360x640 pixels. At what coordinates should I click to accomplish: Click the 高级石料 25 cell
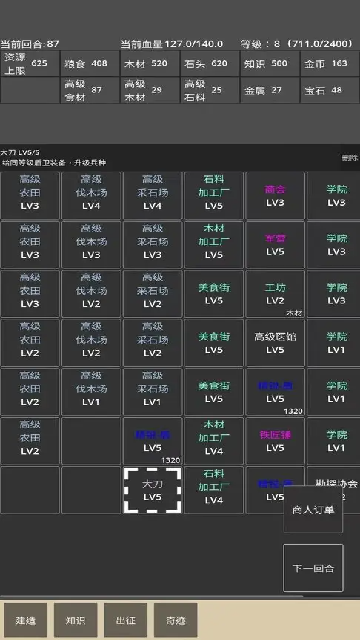tap(210, 90)
